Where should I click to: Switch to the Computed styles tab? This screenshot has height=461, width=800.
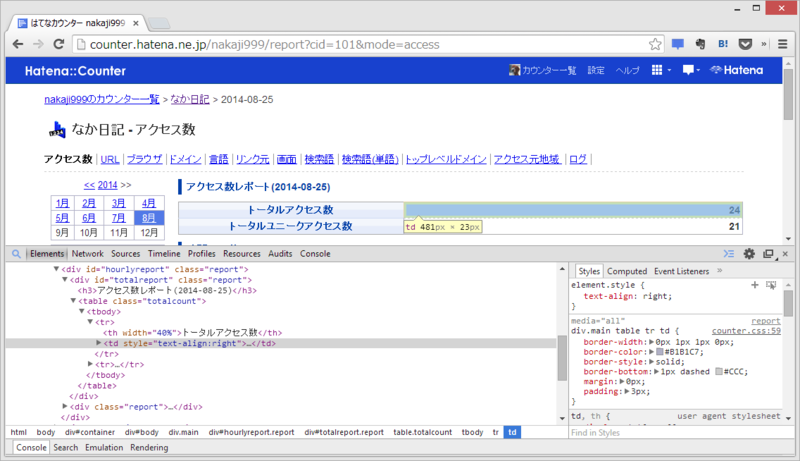click(x=627, y=271)
